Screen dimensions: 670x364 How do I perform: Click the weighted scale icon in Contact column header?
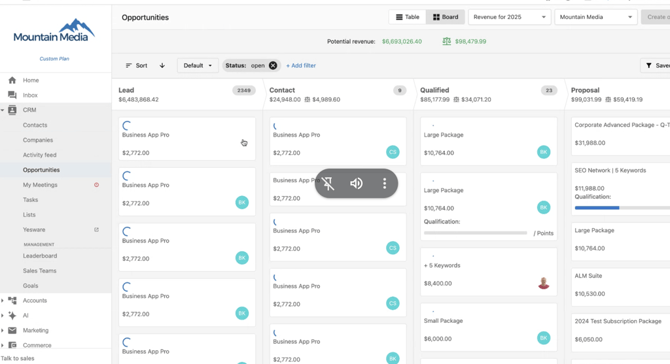pos(308,100)
